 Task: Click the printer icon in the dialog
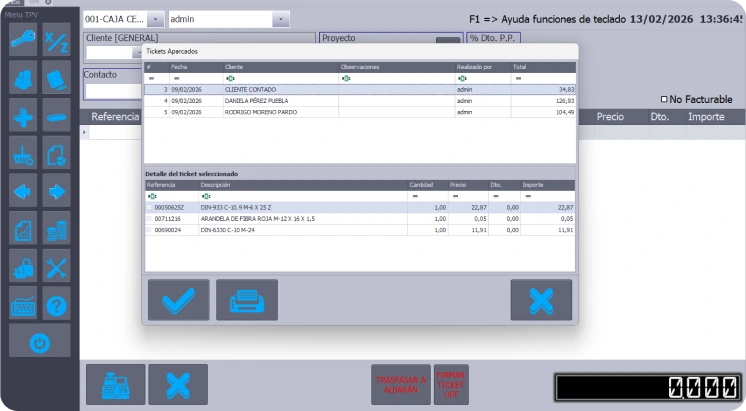pos(247,300)
